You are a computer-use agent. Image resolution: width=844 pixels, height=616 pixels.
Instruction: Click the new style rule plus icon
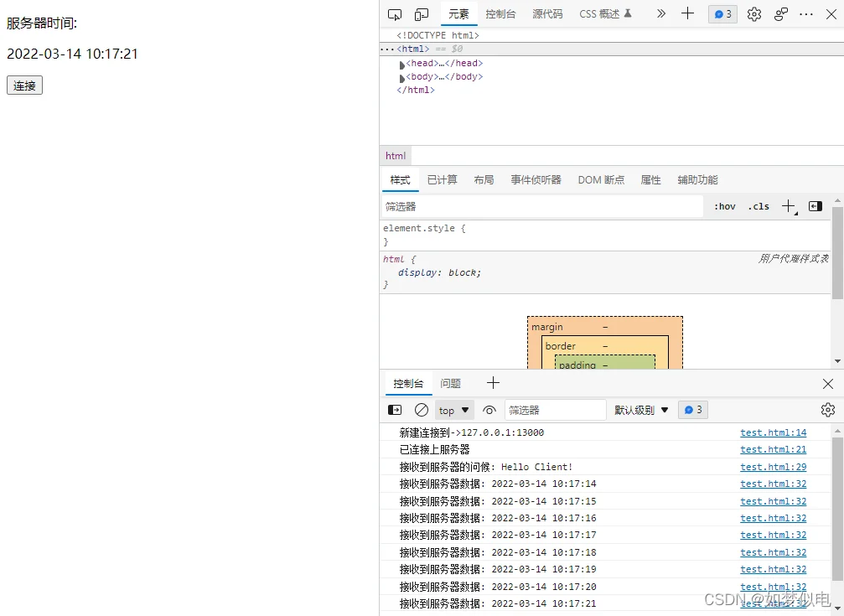coord(788,206)
